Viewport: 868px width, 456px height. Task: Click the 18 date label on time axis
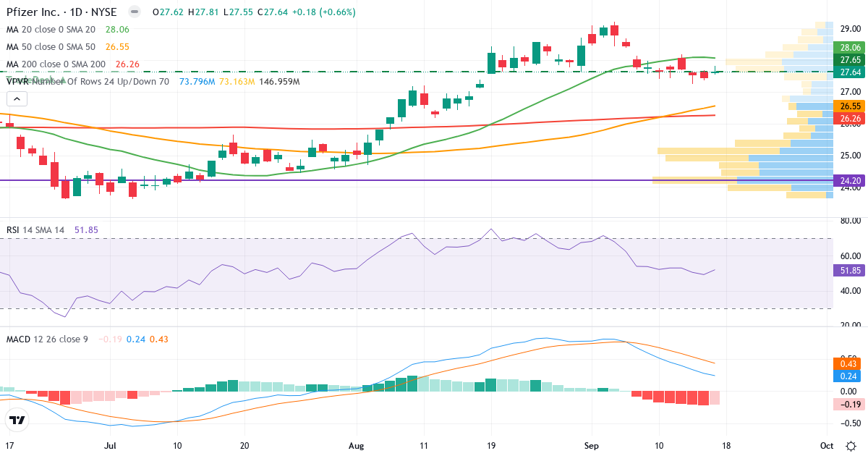tap(726, 445)
